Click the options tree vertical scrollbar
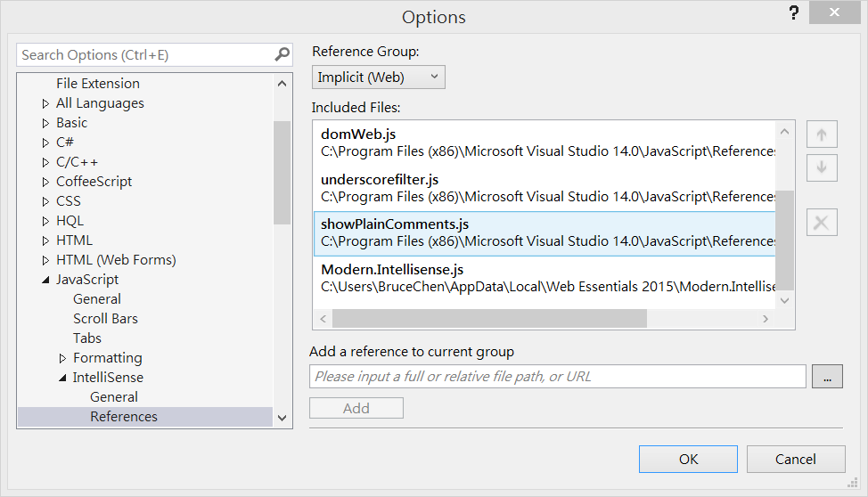This screenshot has width=868, height=497. (x=282, y=173)
